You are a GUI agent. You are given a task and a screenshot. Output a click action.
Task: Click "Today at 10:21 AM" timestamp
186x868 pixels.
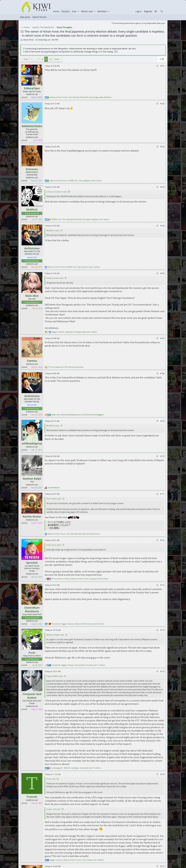tap(53, 672)
